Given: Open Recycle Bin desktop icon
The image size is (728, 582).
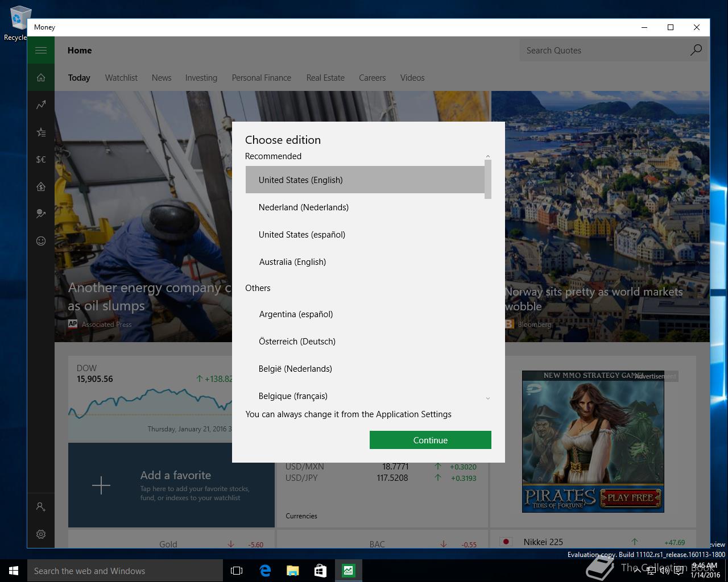Looking at the screenshot, I should [x=17, y=23].
